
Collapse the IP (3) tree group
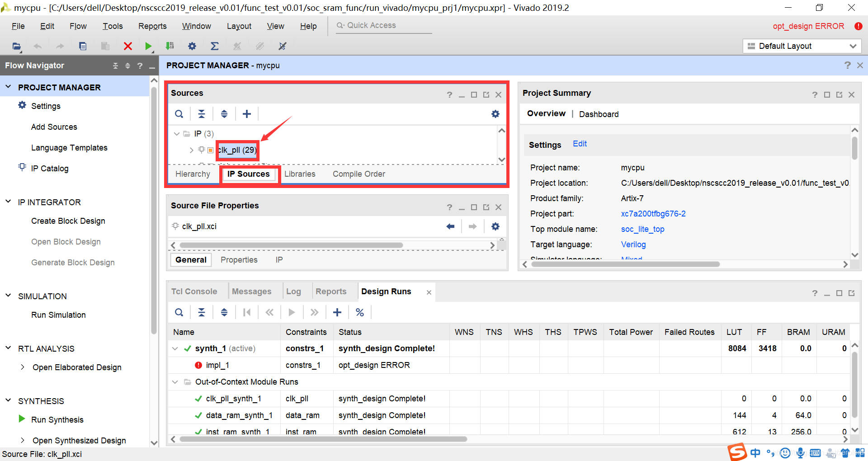click(177, 134)
